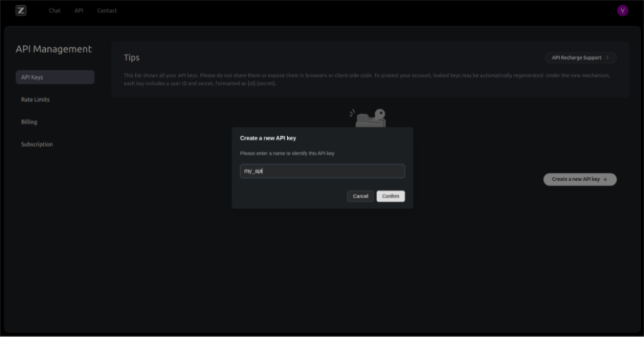
Task: Open the Billing section in the sidebar
Action: click(x=30, y=122)
